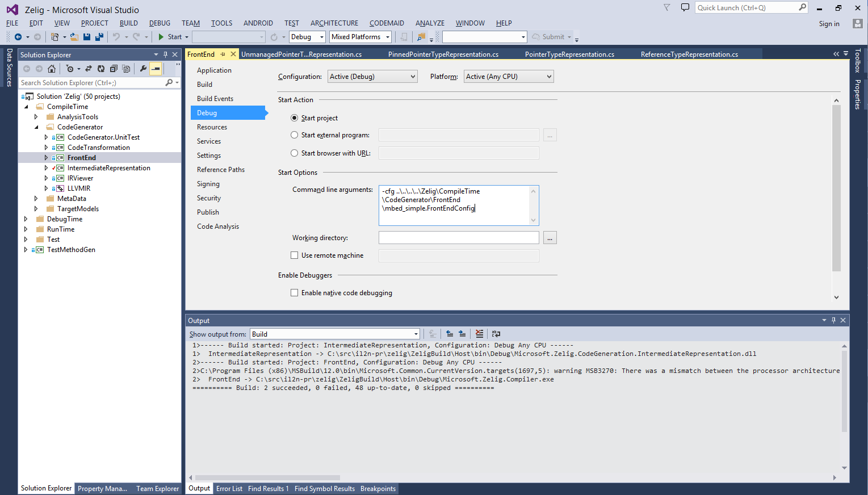Open the Configuration dropdown
Image resolution: width=868 pixels, height=495 pixels.
pos(372,77)
